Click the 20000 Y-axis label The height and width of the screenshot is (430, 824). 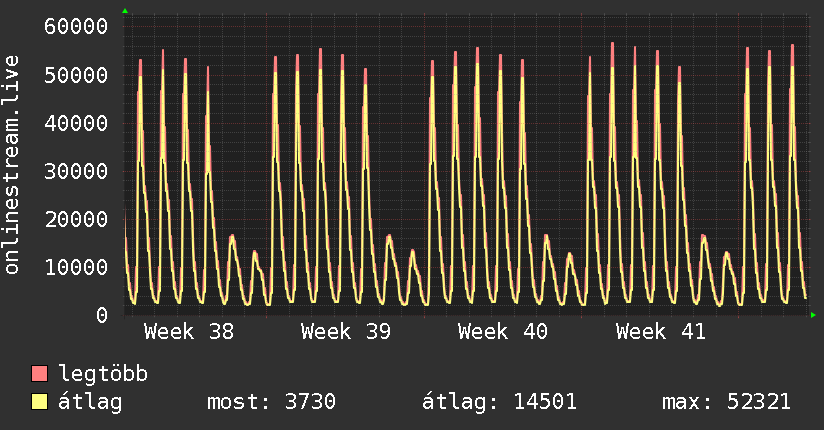click(77, 219)
